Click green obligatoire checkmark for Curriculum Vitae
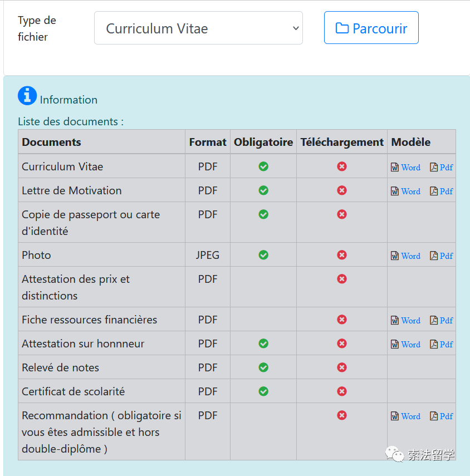Screen dimensions: 470x476 263,166
